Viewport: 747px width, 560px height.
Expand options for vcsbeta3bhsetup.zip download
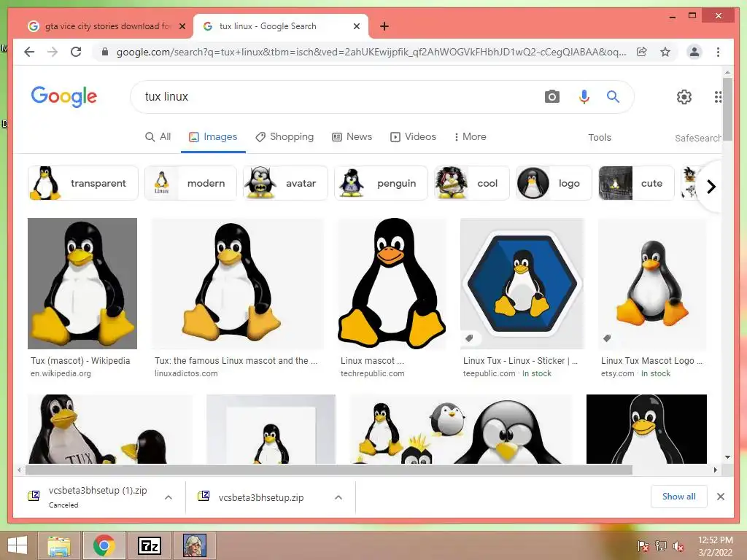tap(338, 497)
